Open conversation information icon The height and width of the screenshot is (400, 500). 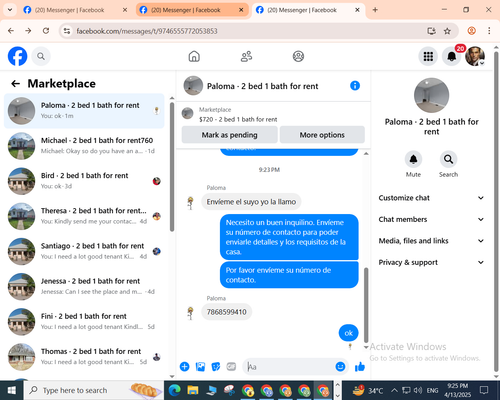[x=355, y=86]
